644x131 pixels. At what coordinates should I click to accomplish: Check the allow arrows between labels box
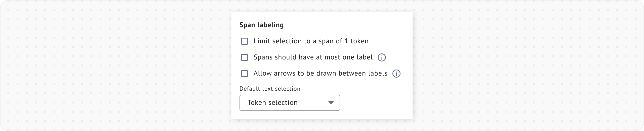(245, 74)
